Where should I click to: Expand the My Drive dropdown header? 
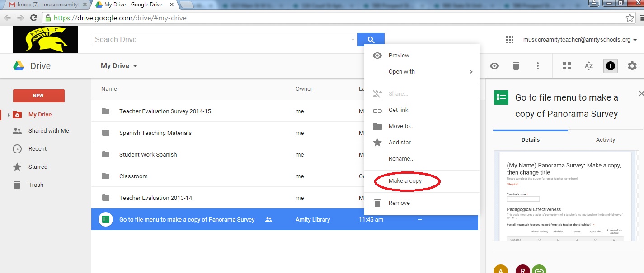[x=119, y=66]
